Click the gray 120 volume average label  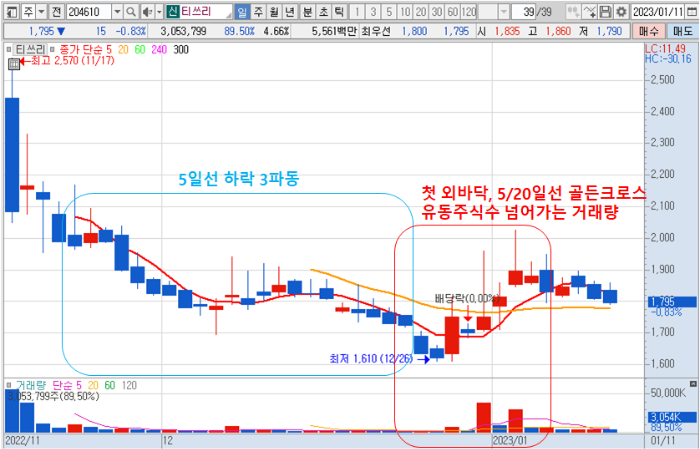click(129, 385)
